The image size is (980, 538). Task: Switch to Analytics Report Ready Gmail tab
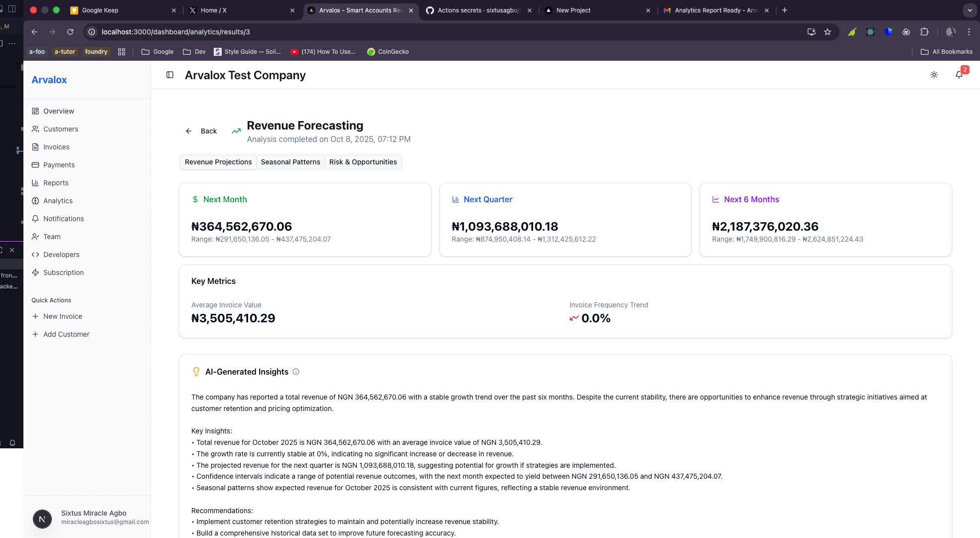coord(716,10)
